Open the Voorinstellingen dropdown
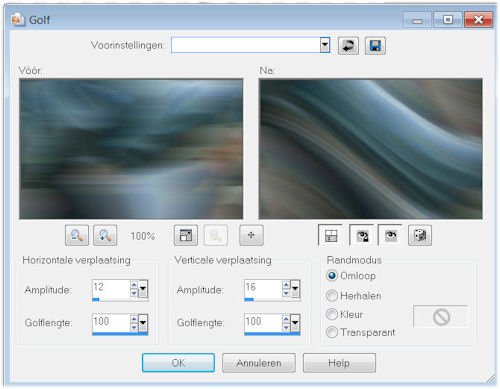 [x=325, y=45]
